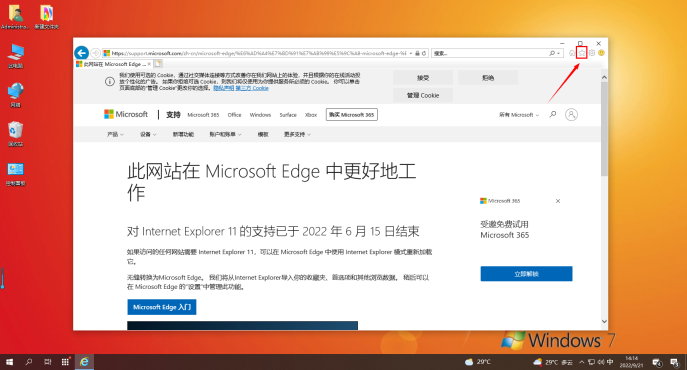Image resolution: width=687 pixels, height=370 pixels.
Task: Select the Microsoft Edge page tab
Action: pos(112,64)
